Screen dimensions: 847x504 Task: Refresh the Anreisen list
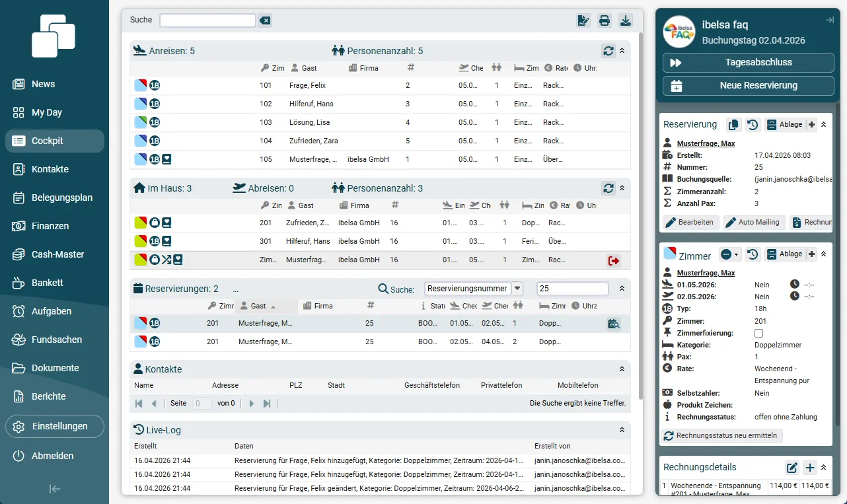click(608, 51)
